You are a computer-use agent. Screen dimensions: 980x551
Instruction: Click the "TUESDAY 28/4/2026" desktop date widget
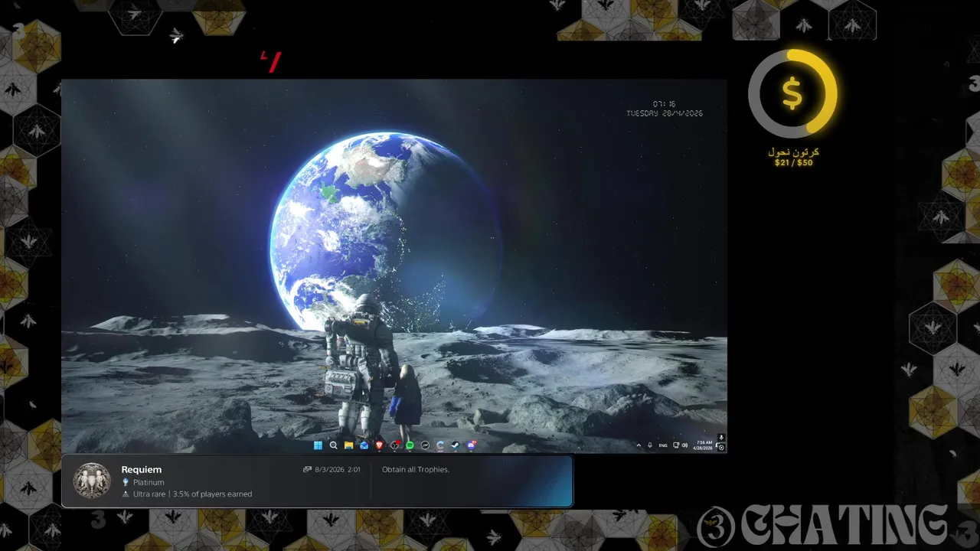tap(665, 113)
